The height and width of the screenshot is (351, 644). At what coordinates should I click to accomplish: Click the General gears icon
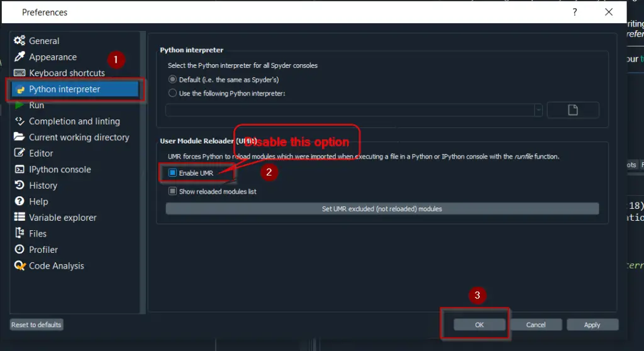coord(19,40)
